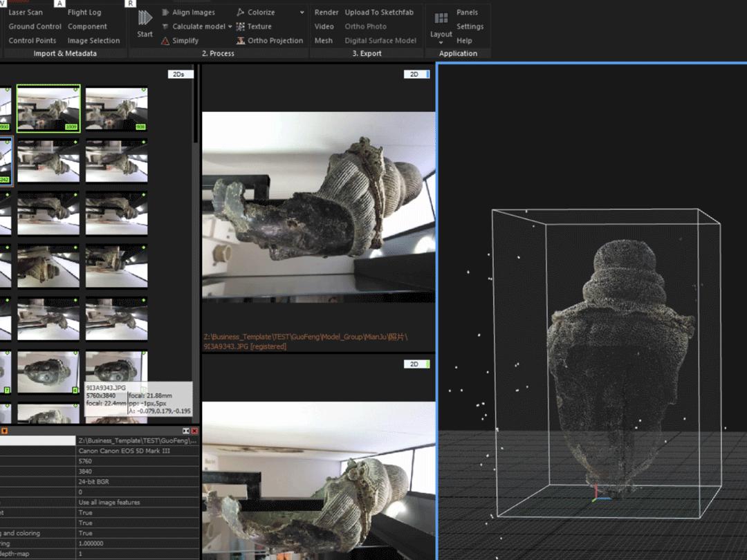Click the Calculate model button

[x=194, y=27]
